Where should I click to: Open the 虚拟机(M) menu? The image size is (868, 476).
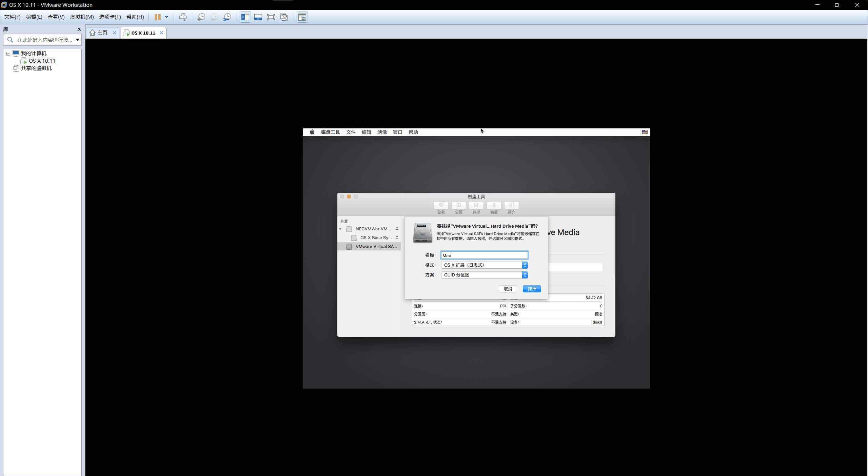[x=82, y=17]
